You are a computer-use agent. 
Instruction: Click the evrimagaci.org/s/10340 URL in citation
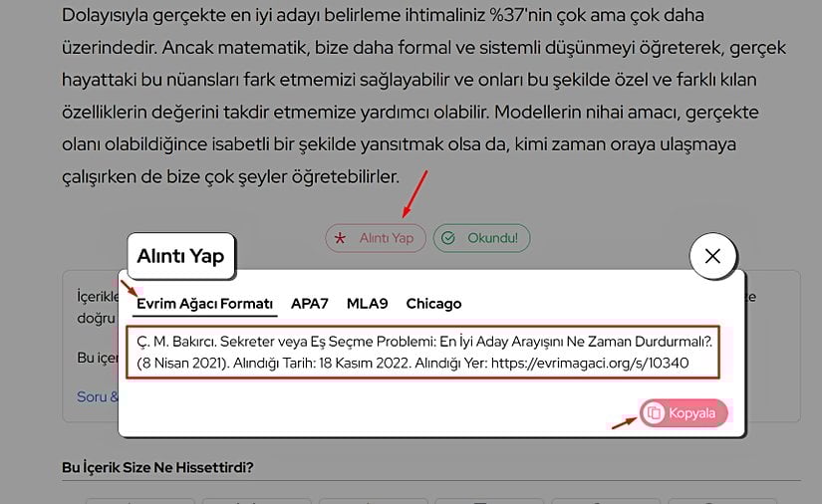coord(590,364)
